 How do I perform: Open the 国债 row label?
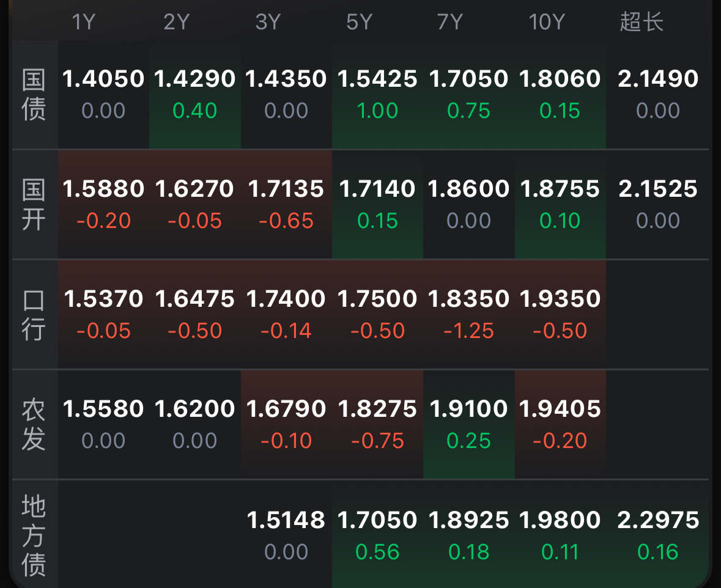pos(34,95)
